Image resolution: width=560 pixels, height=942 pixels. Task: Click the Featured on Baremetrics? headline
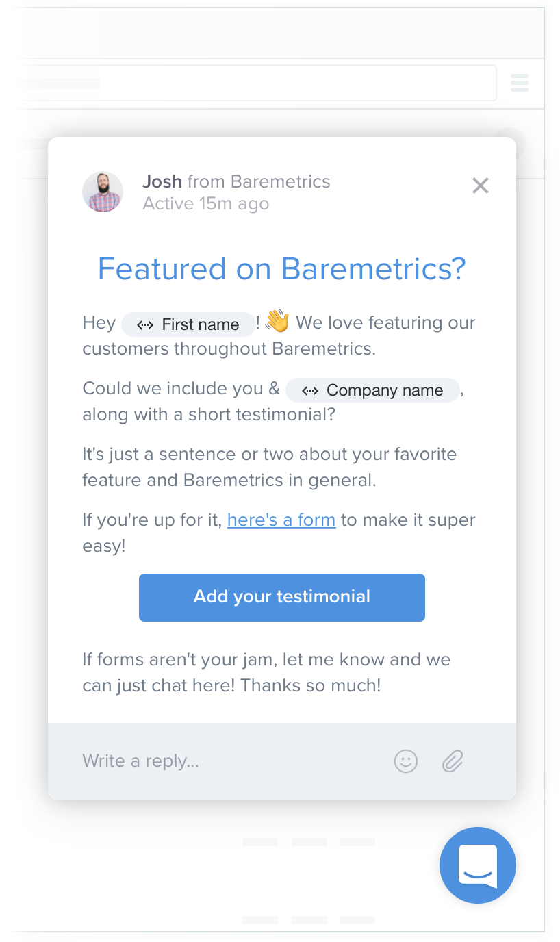pos(281,268)
